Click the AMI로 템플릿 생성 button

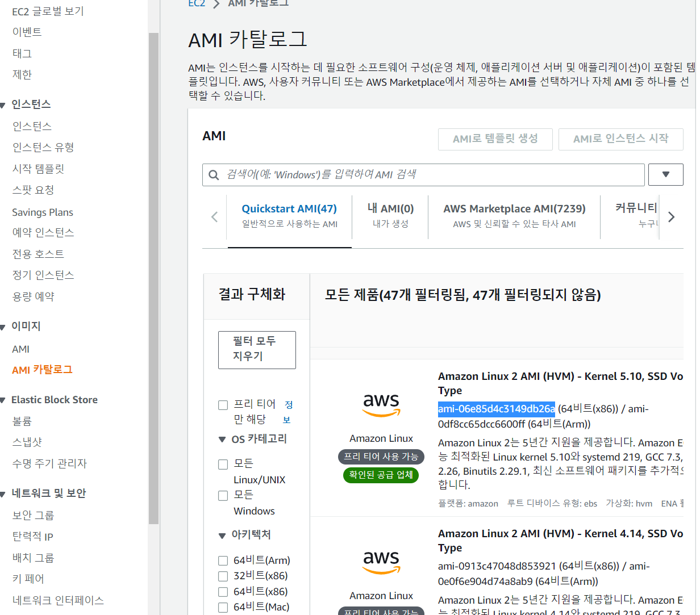click(x=495, y=139)
